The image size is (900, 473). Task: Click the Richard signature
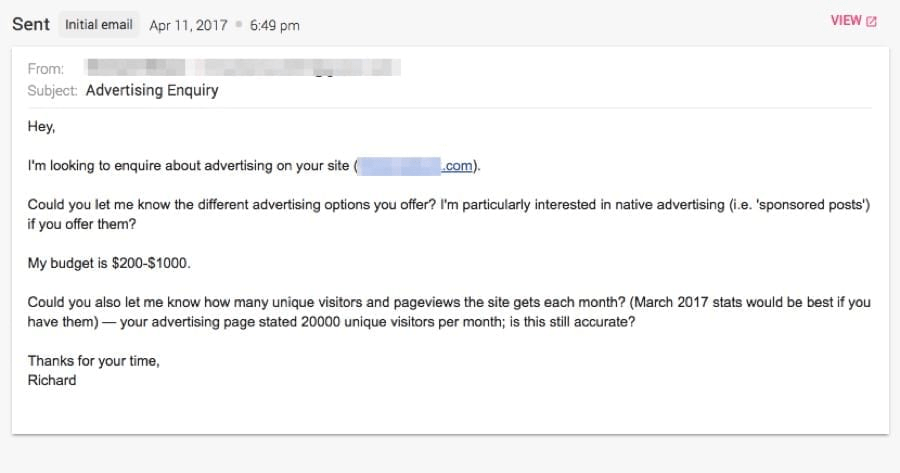coord(52,380)
